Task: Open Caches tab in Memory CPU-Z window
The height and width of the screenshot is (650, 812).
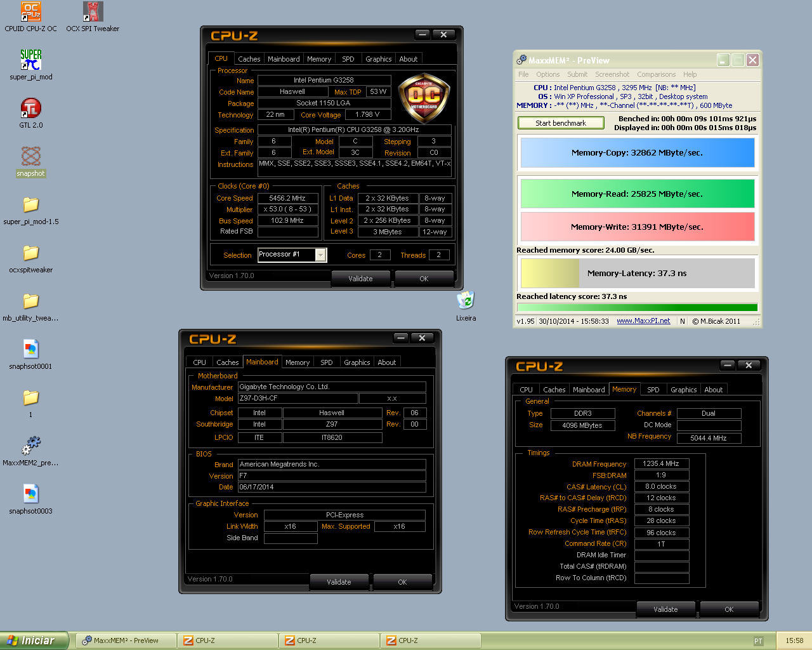Action: [554, 390]
